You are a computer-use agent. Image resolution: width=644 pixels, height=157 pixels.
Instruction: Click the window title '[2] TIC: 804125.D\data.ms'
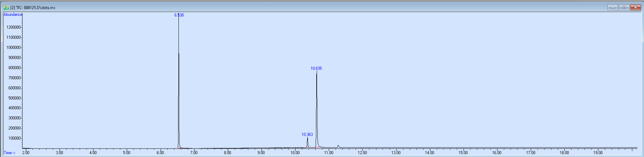33,8
